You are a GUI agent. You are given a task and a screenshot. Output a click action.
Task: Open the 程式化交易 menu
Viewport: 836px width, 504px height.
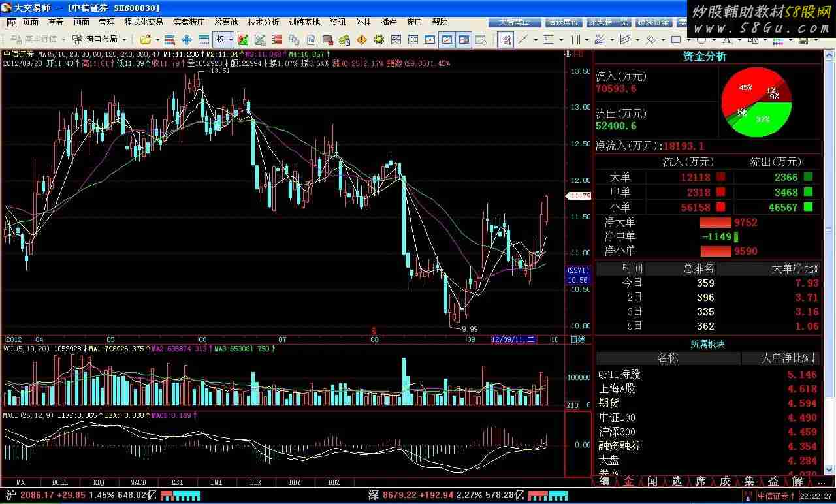[x=144, y=22]
